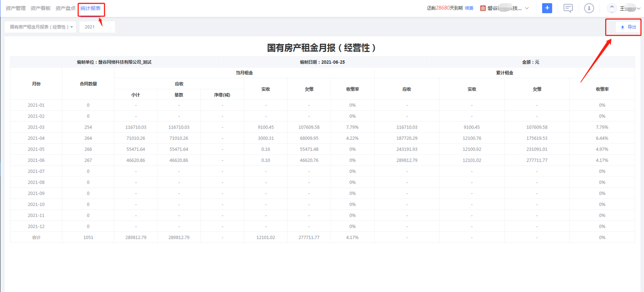Switch to 资产管理 tab
The width and height of the screenshot is (644, 292).
pyautogui.click(x=16, y=8)
